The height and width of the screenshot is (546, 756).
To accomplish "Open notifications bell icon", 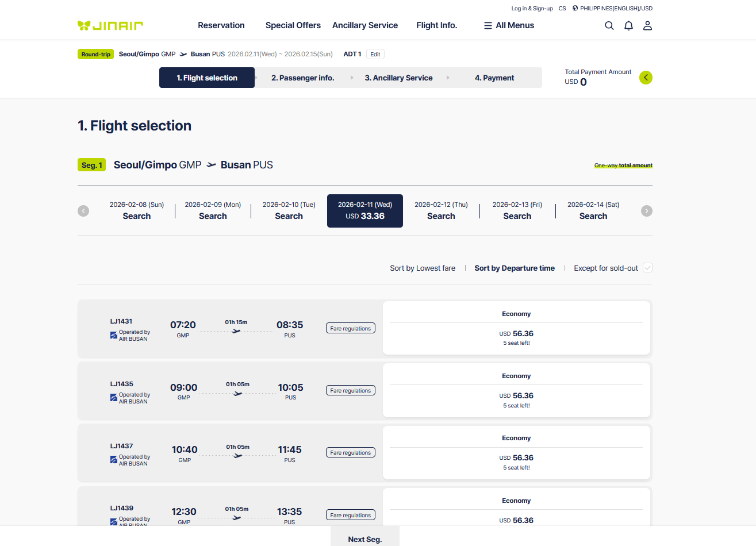I will click(628, 25).
